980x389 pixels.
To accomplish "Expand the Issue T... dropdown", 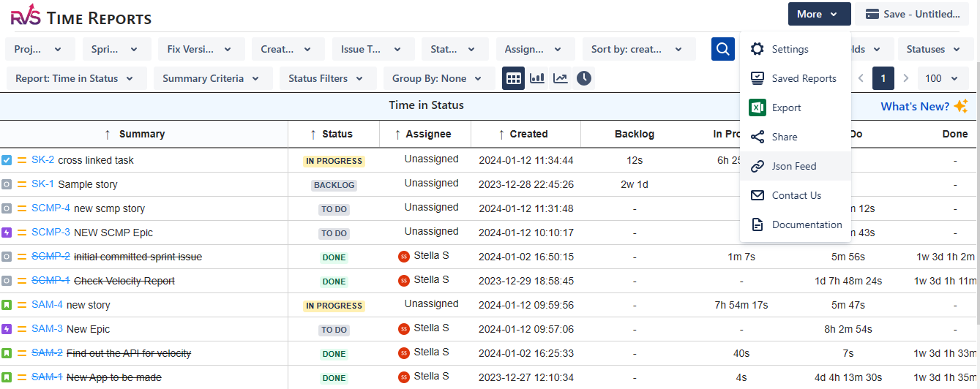I will (373, 49).
